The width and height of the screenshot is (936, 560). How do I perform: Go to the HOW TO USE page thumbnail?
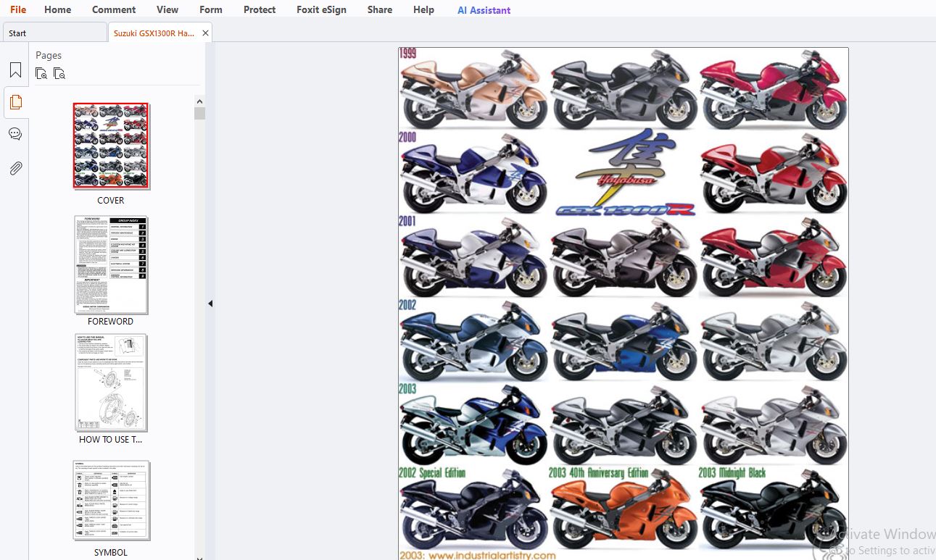click(x=111, y=383)
